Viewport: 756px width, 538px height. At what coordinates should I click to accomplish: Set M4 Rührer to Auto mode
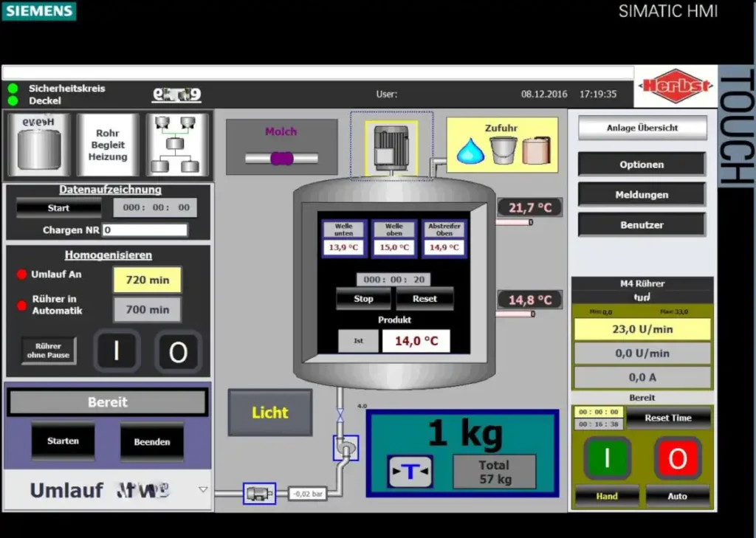tap(678, 496)
